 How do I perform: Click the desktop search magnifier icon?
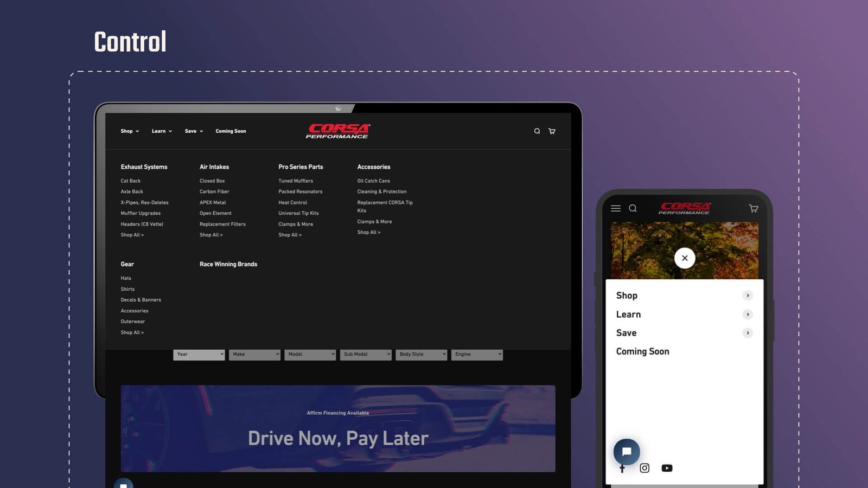537,131
